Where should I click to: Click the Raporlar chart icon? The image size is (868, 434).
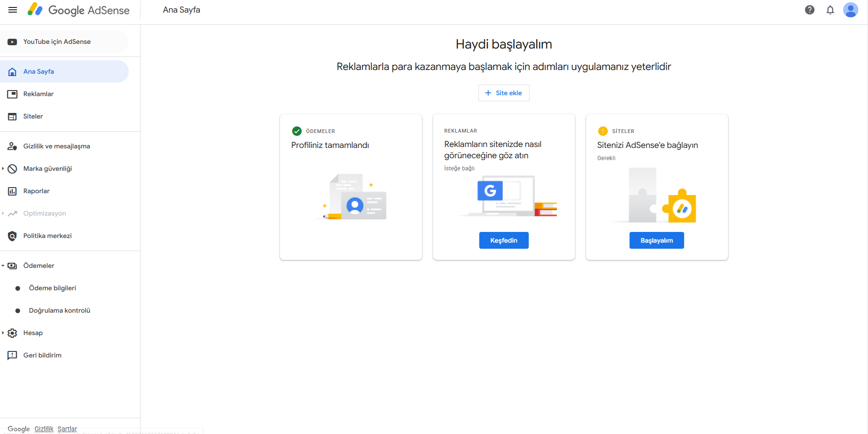point(13,191)
